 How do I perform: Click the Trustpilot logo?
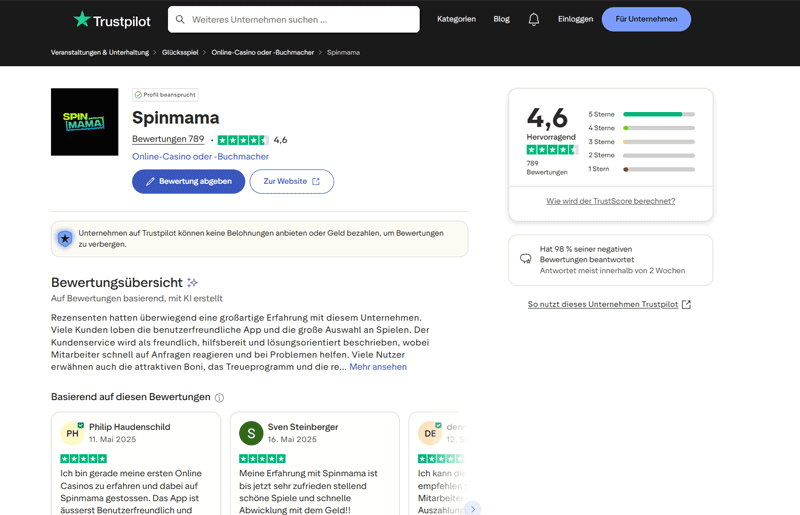tap(112, 20)
